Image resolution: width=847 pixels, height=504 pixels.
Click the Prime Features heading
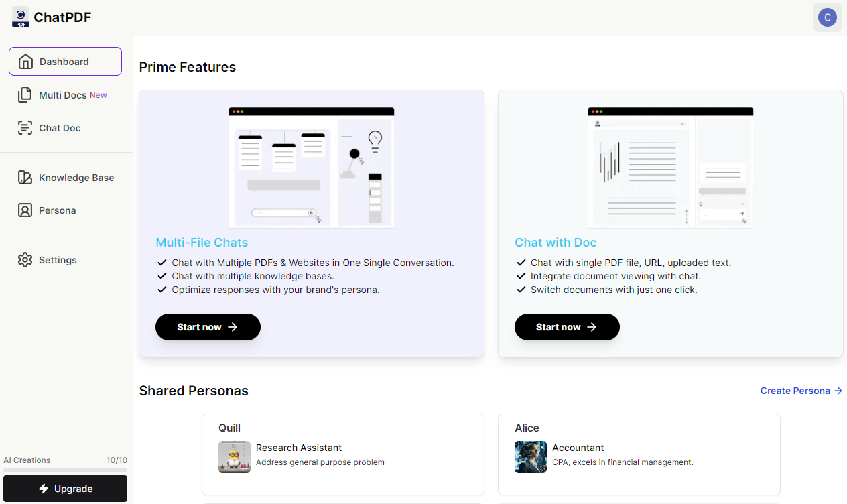point(188,67)
